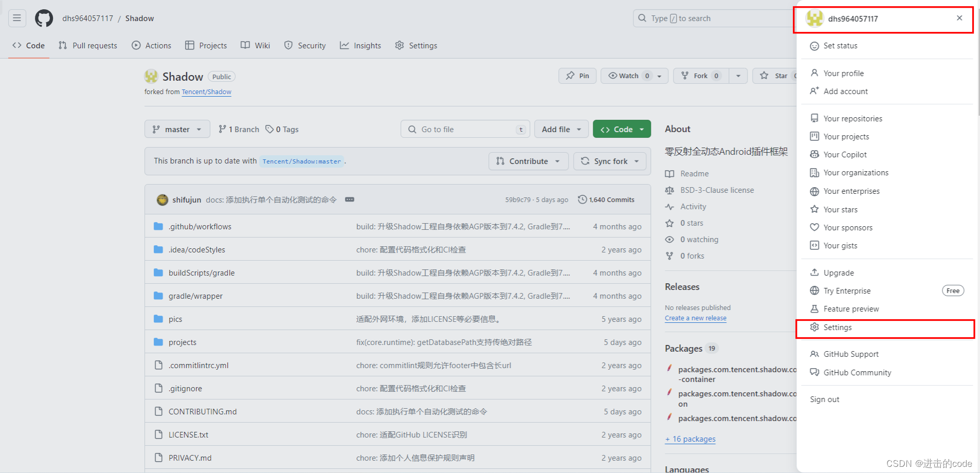Go to the Security tab

click(x=305, y=45)
